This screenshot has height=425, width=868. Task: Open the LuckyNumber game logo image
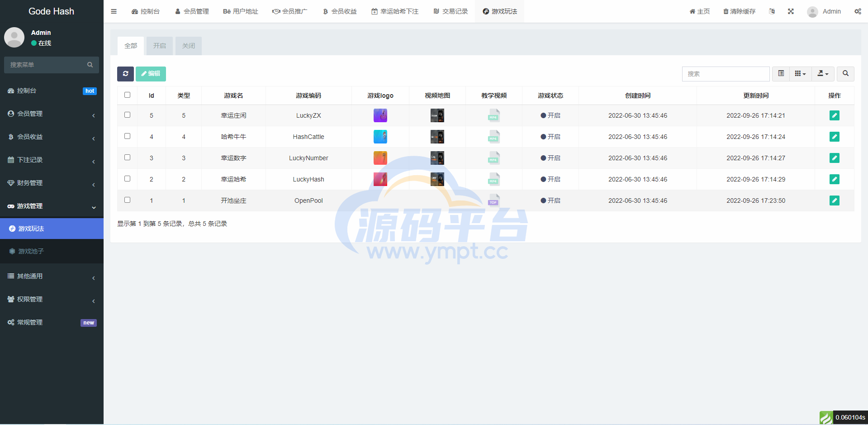(x=380, y=158)
